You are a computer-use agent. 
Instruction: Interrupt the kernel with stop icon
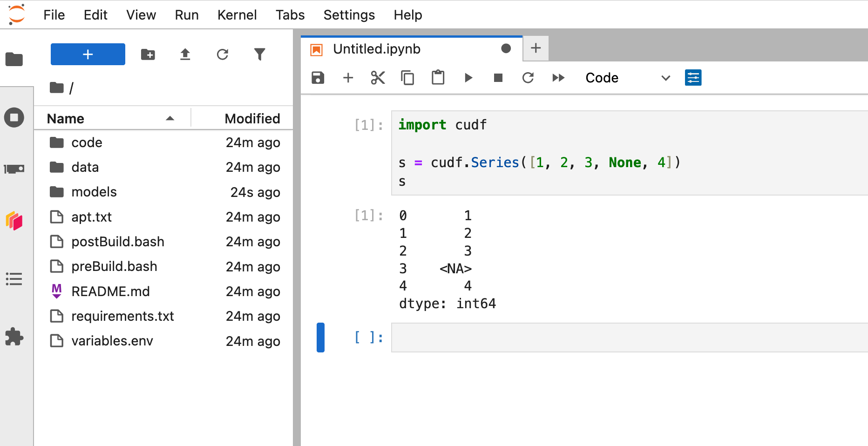tap(498, 78)
